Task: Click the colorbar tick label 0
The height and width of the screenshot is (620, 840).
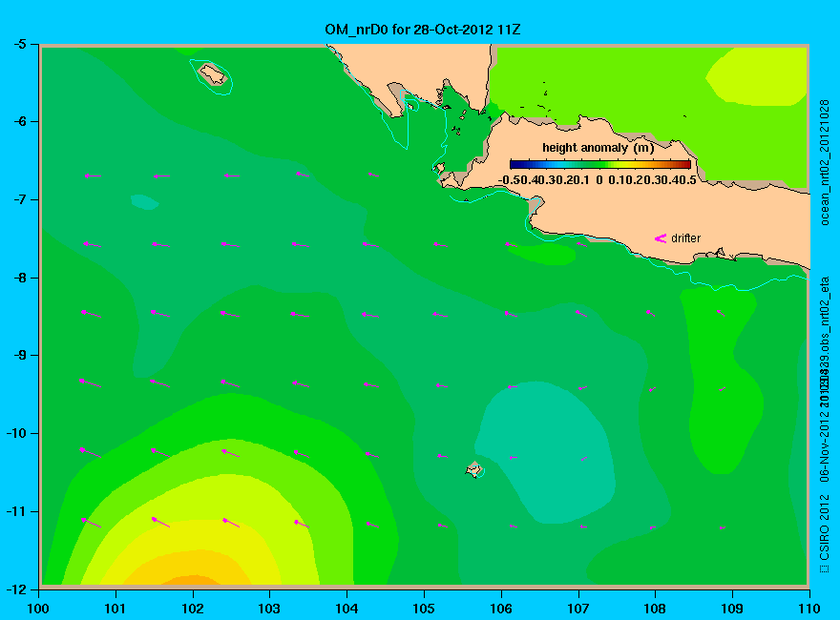Action: (x=599, y=180)
